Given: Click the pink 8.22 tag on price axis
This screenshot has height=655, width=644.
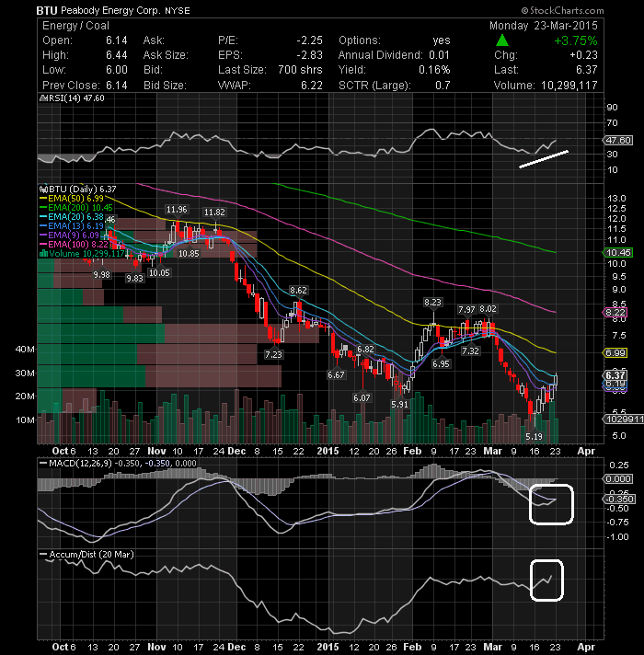Looking at the screenshot, I should 615,313.
